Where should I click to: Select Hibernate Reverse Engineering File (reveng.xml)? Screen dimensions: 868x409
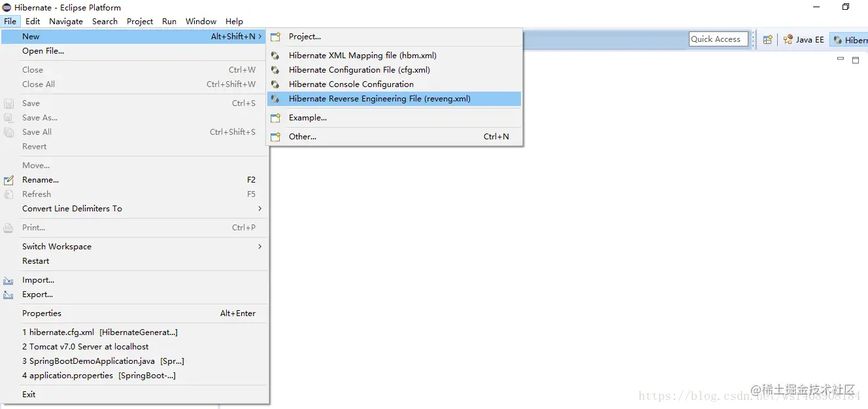pyautogui.click(x=395, y=99)
